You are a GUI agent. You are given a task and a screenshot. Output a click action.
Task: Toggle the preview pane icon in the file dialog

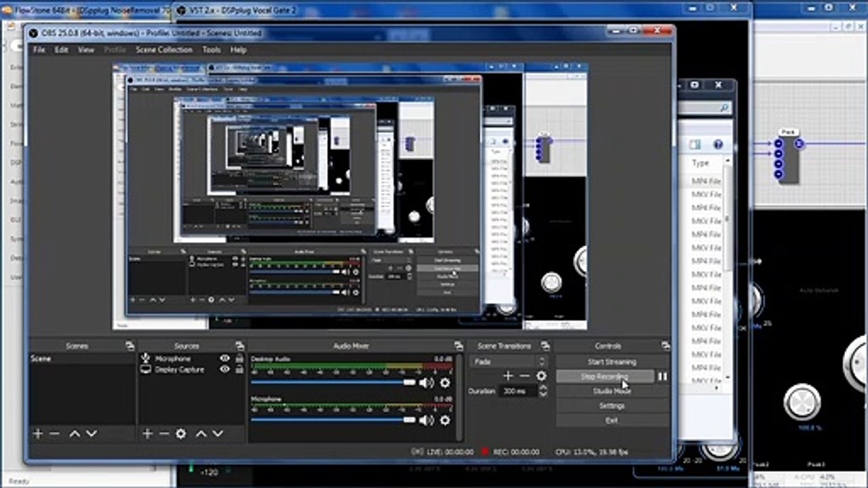(694, 144)
